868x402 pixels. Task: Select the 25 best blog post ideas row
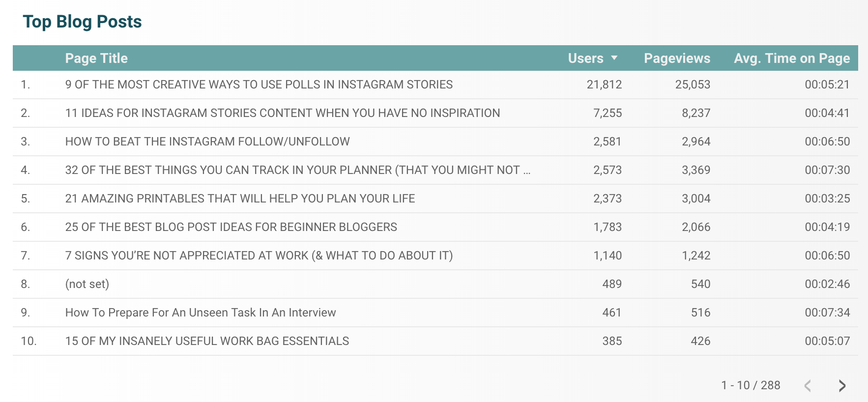tap(435, 227)
